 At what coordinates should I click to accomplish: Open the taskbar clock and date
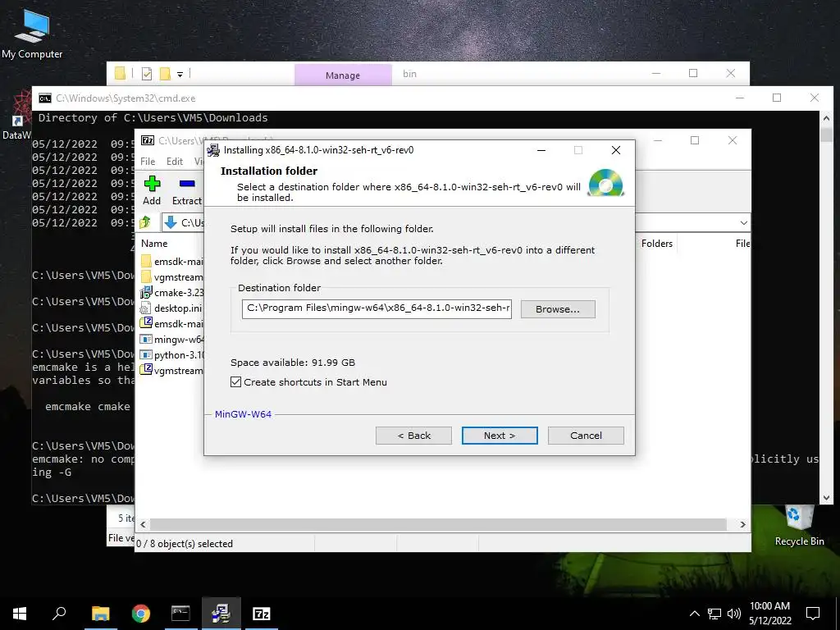point(769,614)
